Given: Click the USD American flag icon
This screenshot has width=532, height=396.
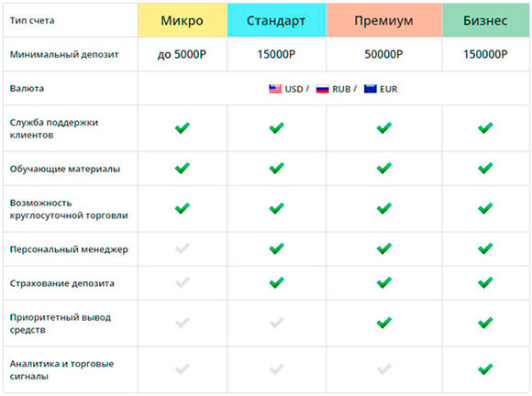Looking at the screenshot, I should (x=275, y=89).
